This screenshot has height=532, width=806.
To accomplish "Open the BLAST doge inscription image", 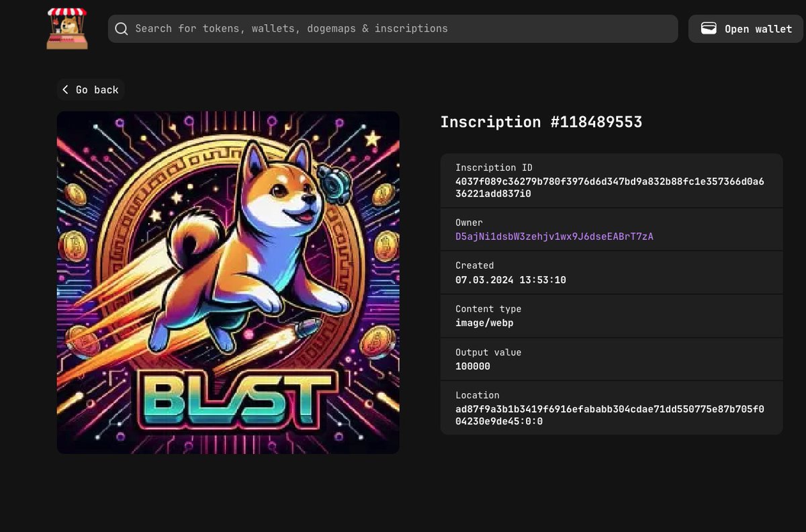I will 228,282.
